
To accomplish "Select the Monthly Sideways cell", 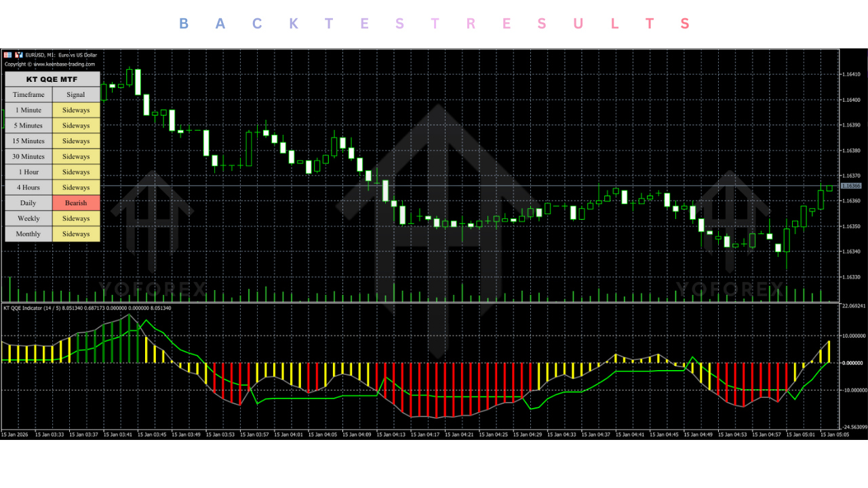I will (x=75, y=234).
